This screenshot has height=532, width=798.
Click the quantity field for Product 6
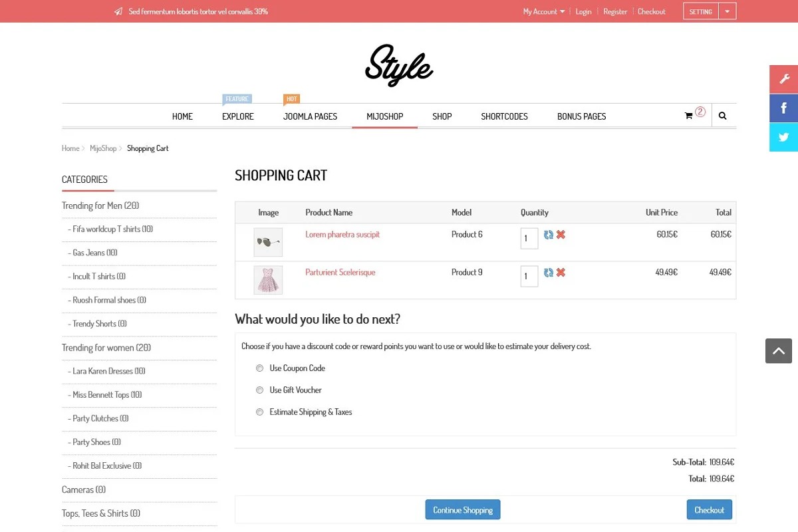pos(529,238)
